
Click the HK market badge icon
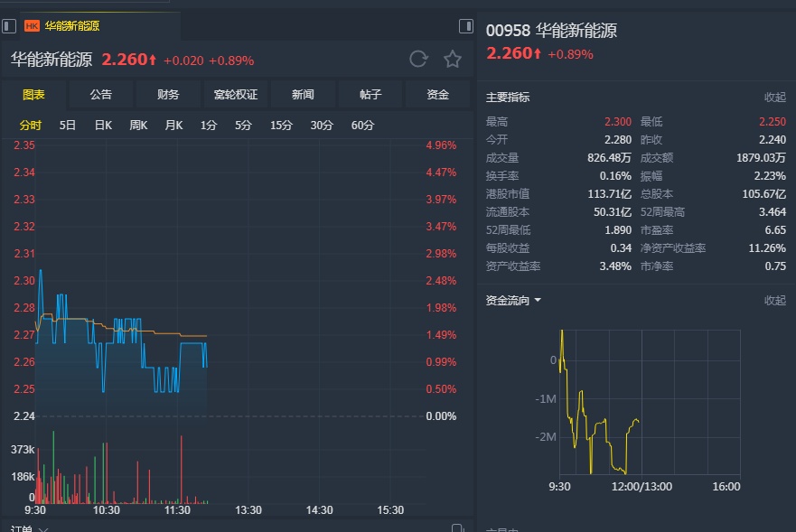[32, 26]
